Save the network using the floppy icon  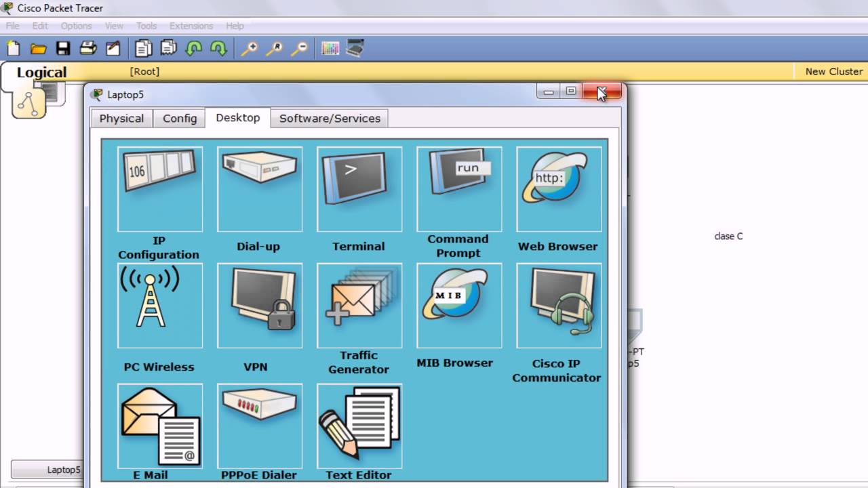pyautogui.click(x=63, y=48)
